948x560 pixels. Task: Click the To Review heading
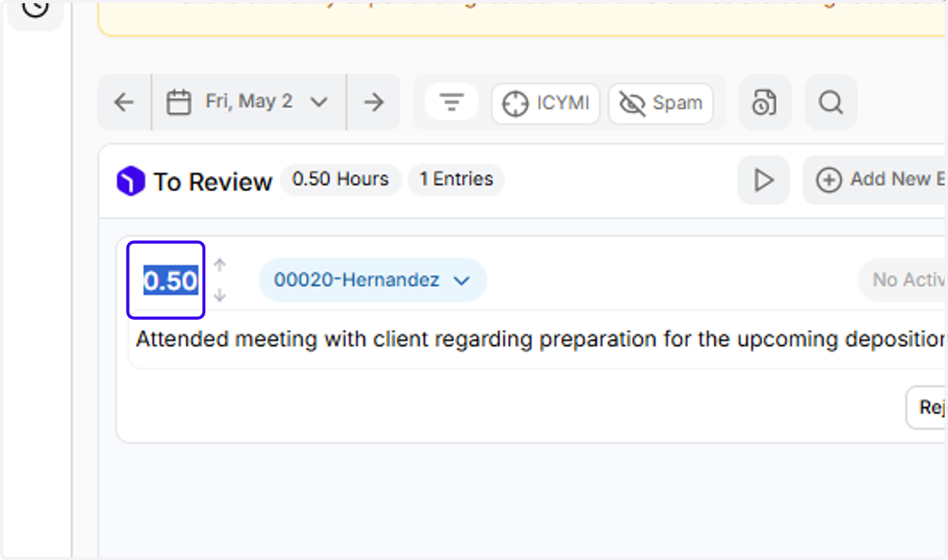click(213, 182)
